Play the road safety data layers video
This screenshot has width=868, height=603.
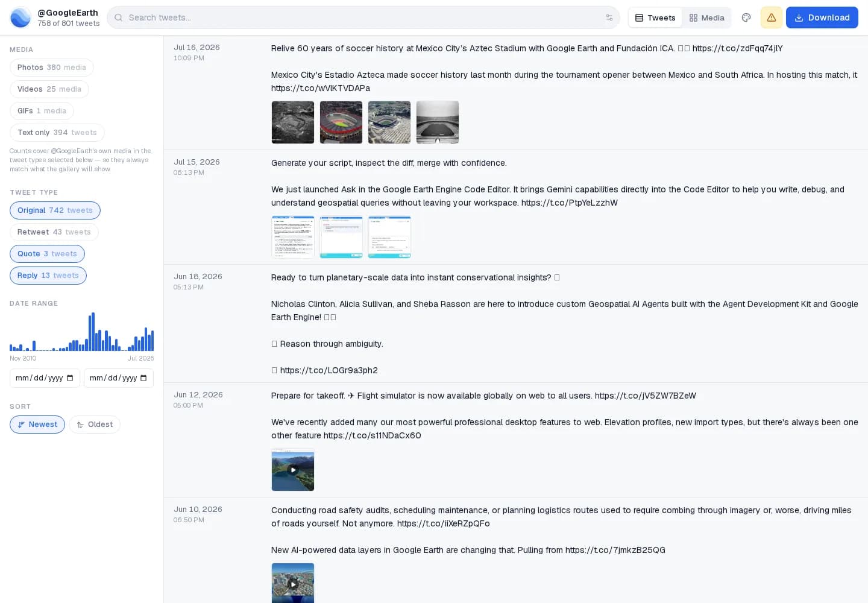[293, 583]
